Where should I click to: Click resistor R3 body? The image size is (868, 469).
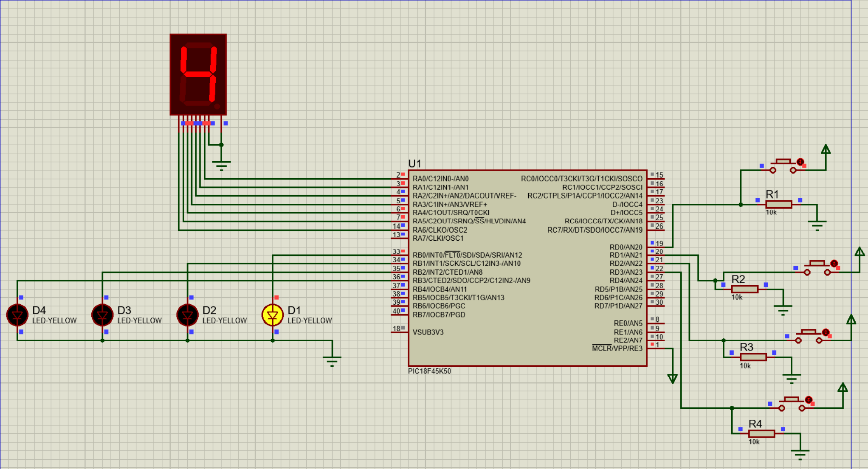point(753,357)
